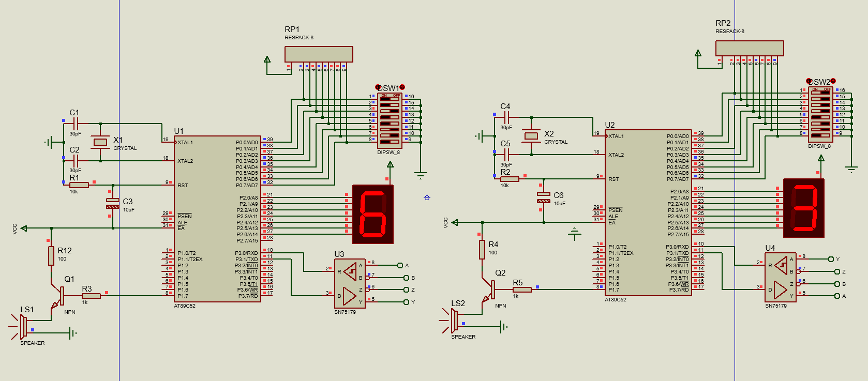Toggle DSW1 switch at pin 8
Screen dimensions: 868x381
(x=390, y=142)
